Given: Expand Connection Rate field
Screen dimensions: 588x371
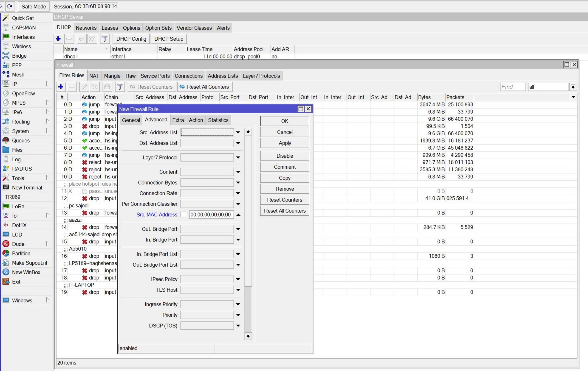Looking at the screenshot, I should tap(238, 193).
